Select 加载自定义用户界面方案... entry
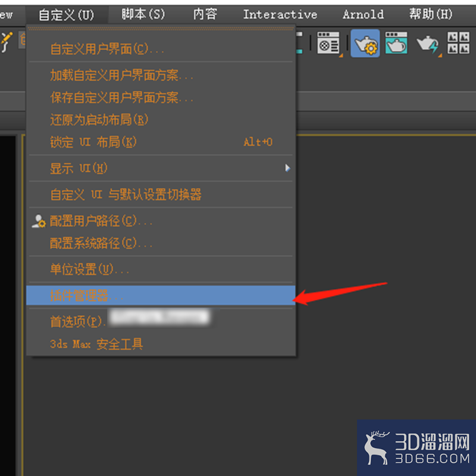Viewport: 476px width, 476px height. (x=161, y=76)
